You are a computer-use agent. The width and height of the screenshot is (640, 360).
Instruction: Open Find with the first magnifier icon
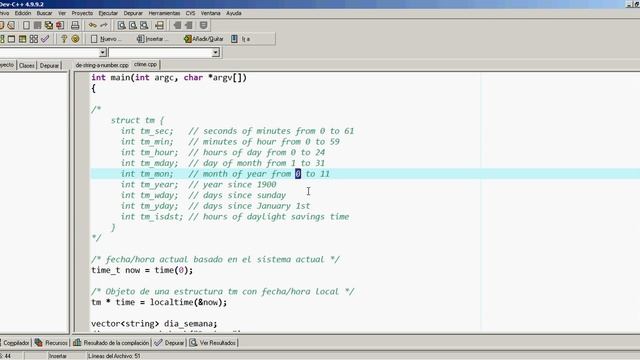pyautogui.click(x=122, y=25)
